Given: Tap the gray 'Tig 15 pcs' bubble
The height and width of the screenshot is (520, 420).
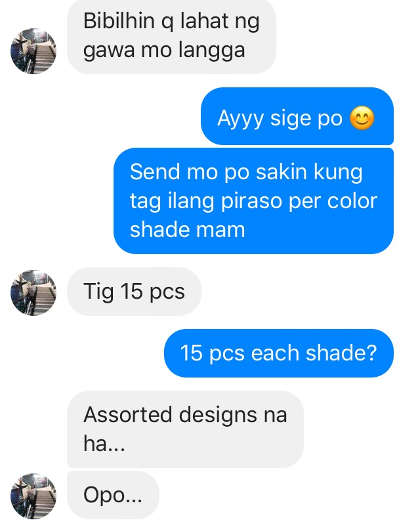Looking at the screenshot, I should [134, 292].
